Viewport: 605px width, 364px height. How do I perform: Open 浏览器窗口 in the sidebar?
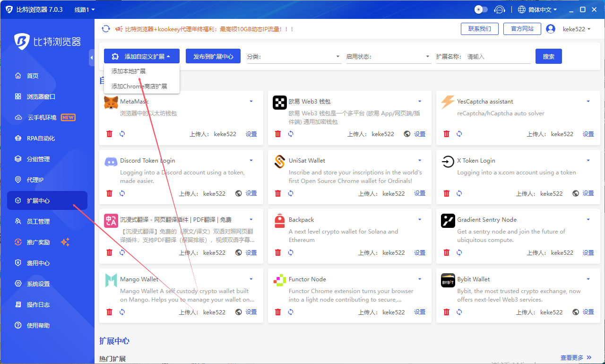41,97
